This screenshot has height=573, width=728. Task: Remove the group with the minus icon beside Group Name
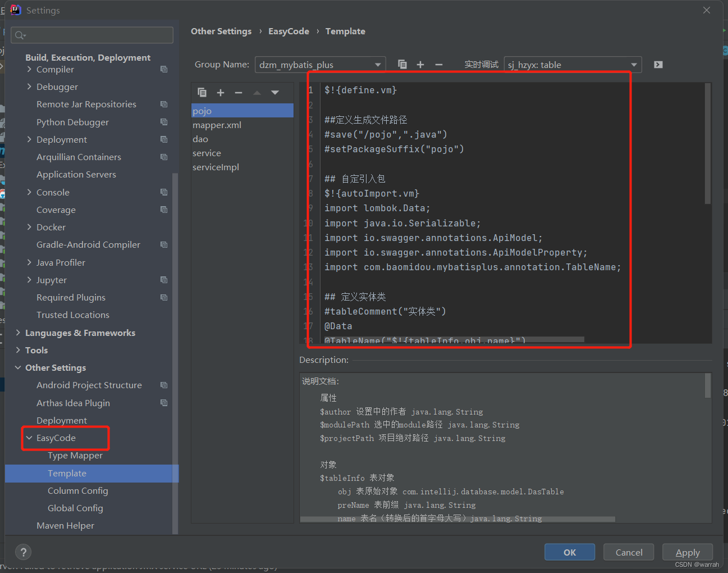tap(439, 65)
